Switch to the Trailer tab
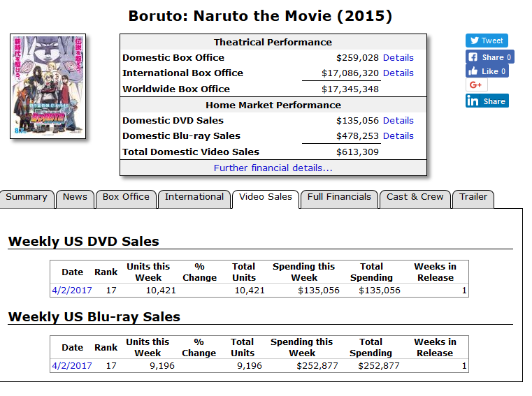This screenshot has width=532, height=396. pos(473,197)
